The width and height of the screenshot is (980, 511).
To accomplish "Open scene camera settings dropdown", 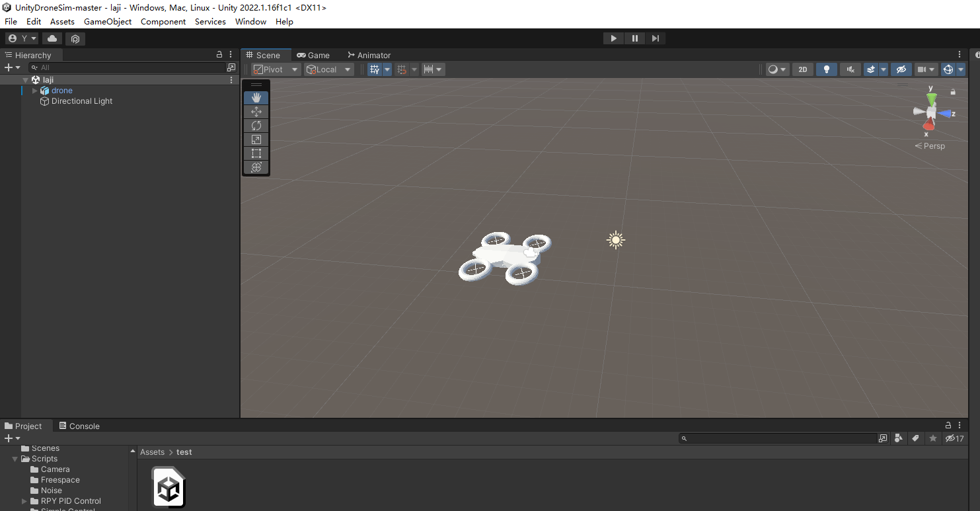I will (x=926, y=69).
